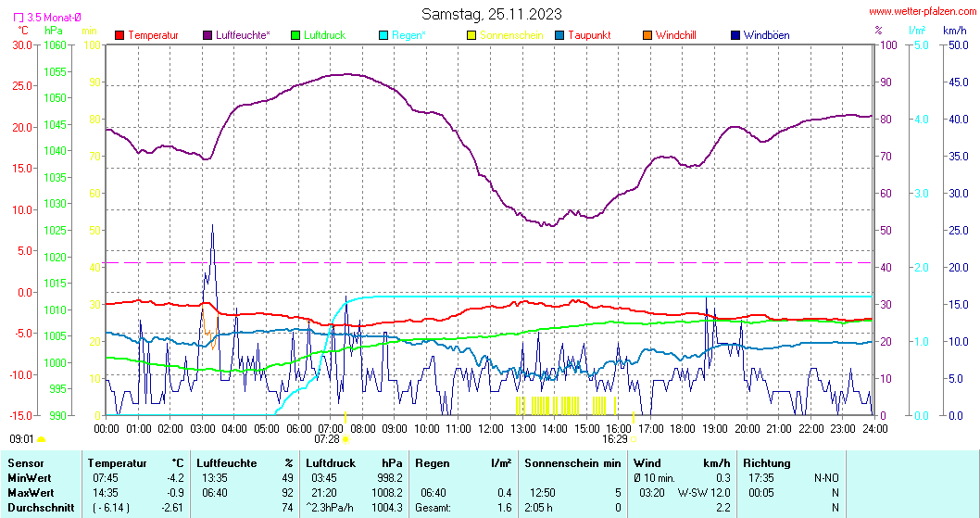Click the sunshine time 12:50

[x=543, y=493]
